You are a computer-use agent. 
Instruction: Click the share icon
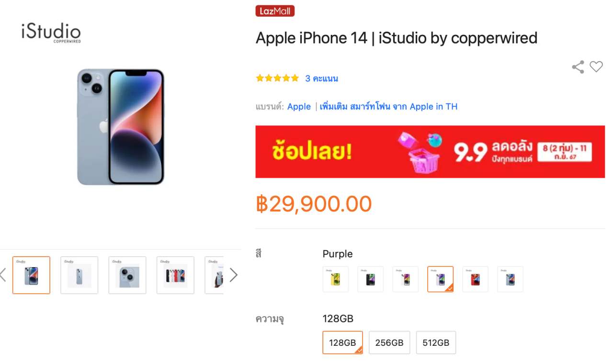pos(578,67)
